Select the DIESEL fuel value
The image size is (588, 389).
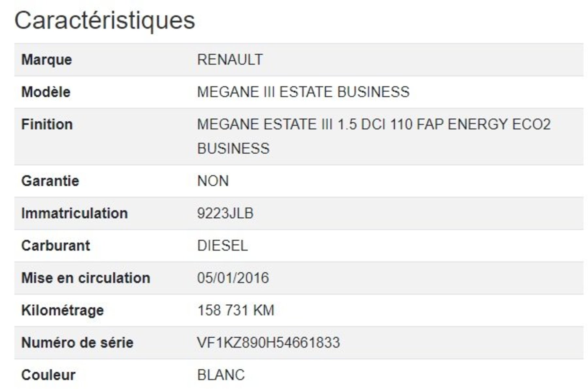point(222,246)
